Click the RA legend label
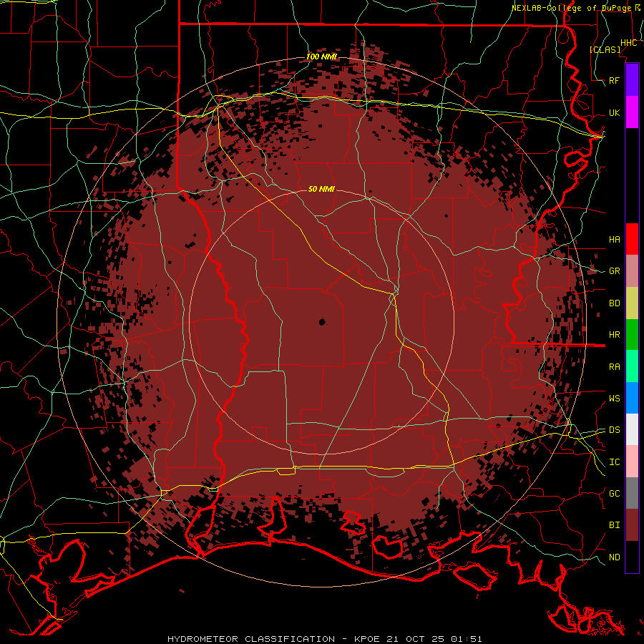This screenshot has width=644, height=644. [x=614, y=367]
